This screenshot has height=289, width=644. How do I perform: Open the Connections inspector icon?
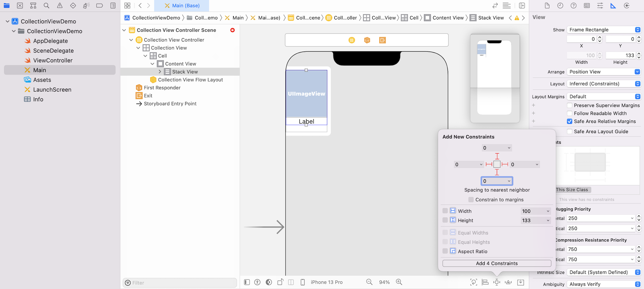click(627, 6)
